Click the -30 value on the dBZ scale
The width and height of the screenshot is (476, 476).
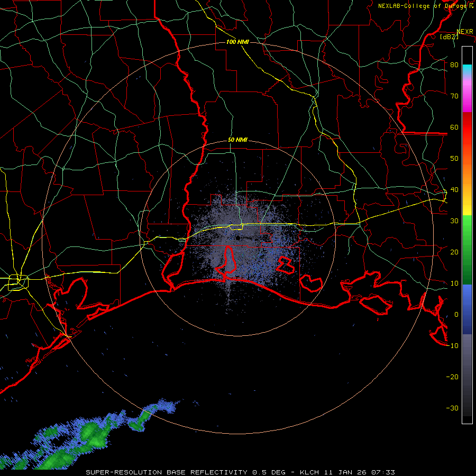coord(452,408)
